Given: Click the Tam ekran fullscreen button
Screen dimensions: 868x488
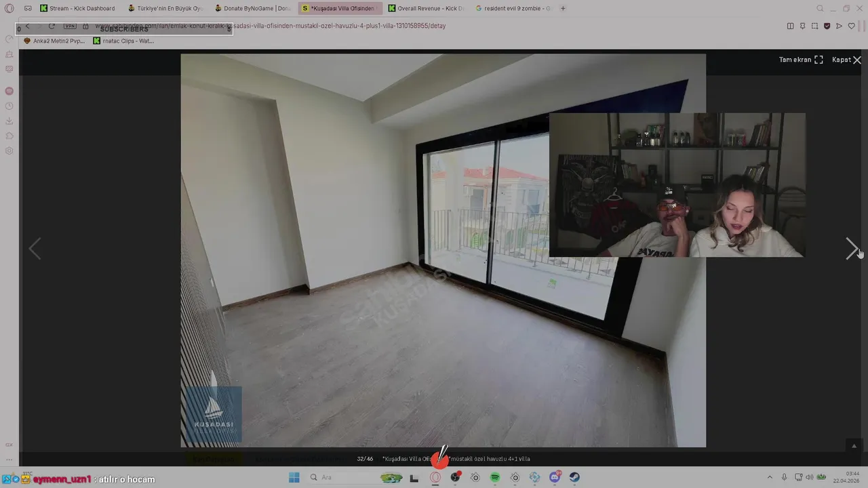Looking at the screenshot, I should [801, 60].
